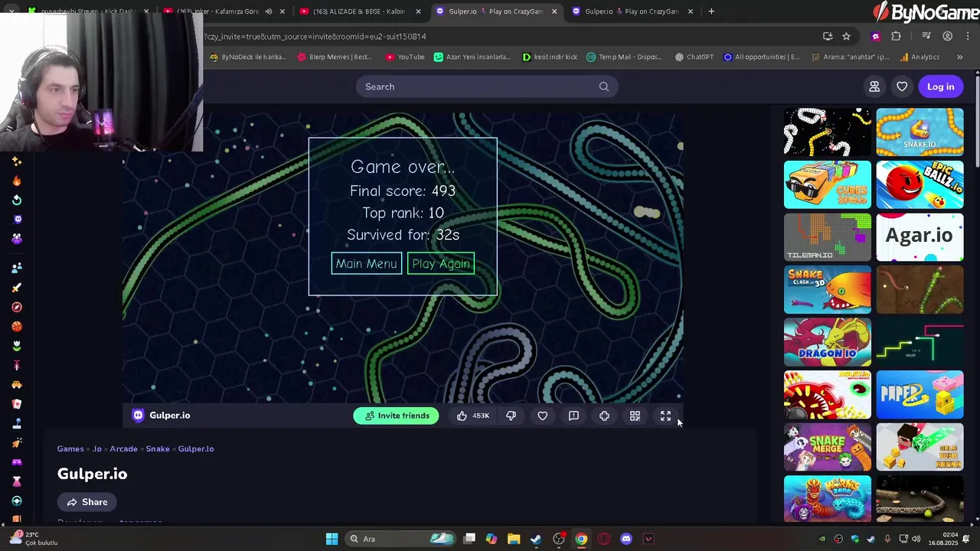Click the sparkles New games sidebar icon

[17, 161]
